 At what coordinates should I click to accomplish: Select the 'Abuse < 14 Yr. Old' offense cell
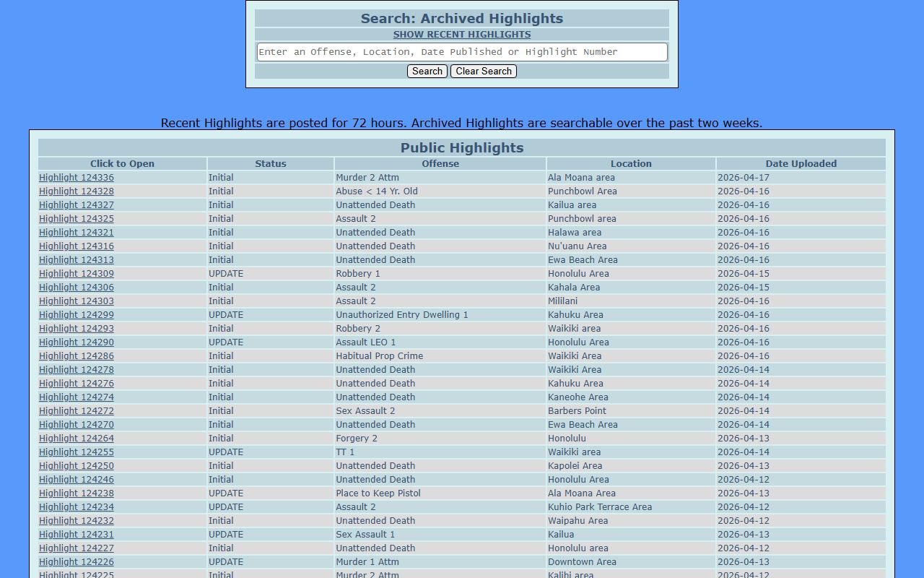pos(440,191)
